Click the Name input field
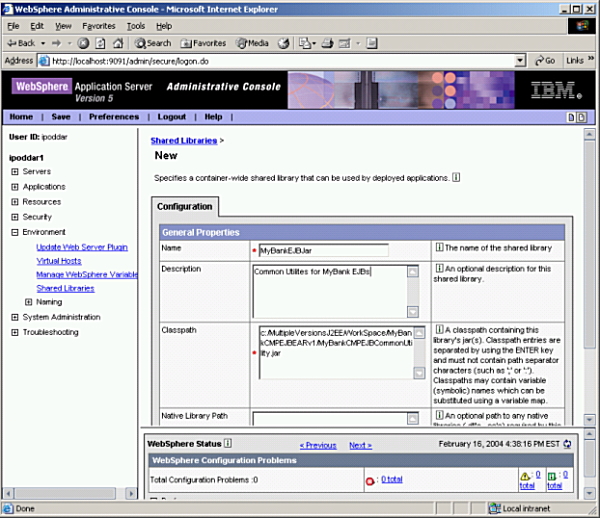 (324, 250)
